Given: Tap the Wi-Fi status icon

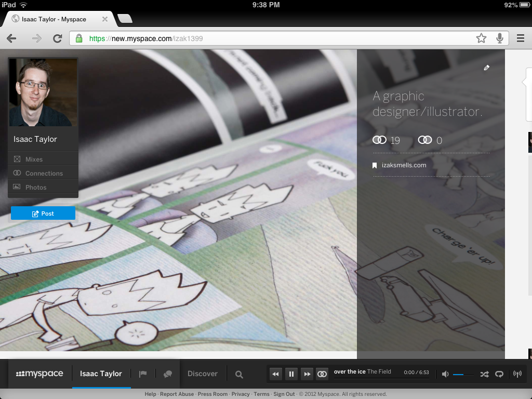Looking at the screenshot, I should [x=23, y=5].
